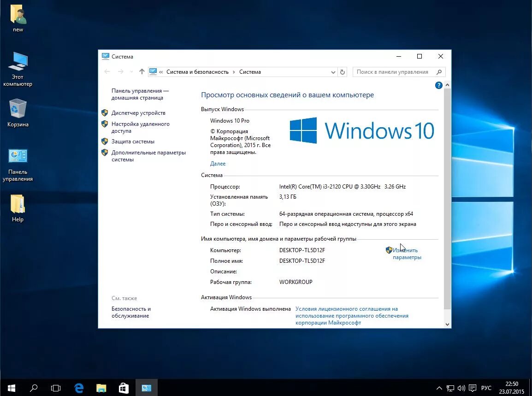Click the Windows 10 Pro edition text
This screenshot has width=532, height=396.
(x=230, y=121)
